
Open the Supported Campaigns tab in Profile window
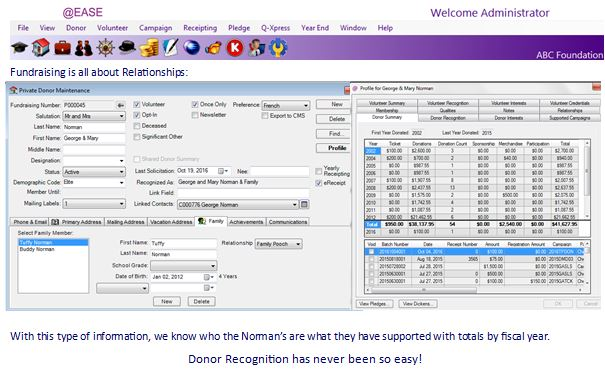pyautogui.click(x=570, y=118)
